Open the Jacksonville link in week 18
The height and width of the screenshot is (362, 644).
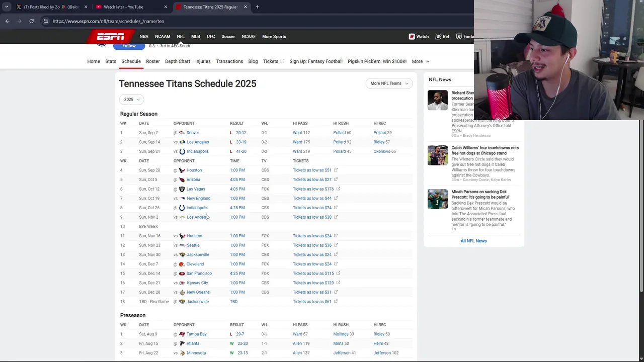coord(198,302)
